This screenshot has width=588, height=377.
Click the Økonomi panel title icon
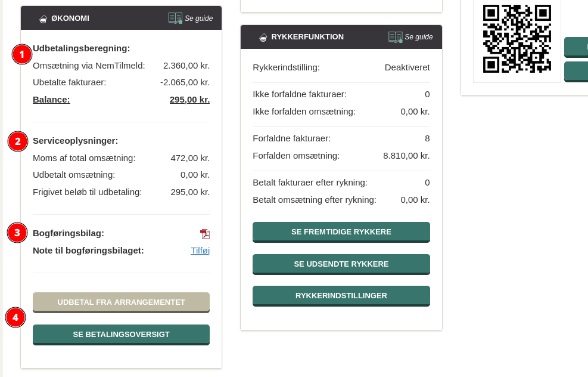click(x=43, y=18)
